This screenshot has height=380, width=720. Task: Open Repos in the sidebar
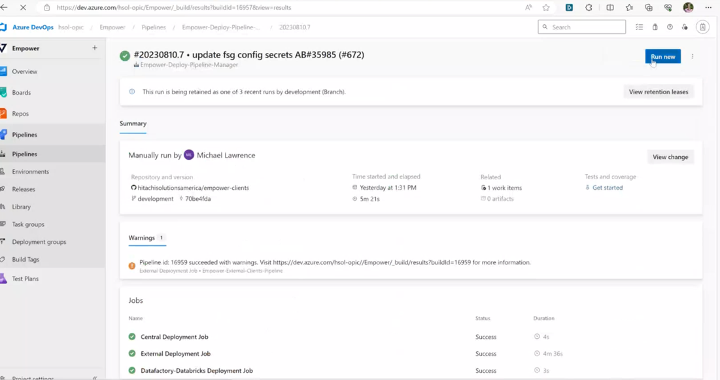pos(20,114)
